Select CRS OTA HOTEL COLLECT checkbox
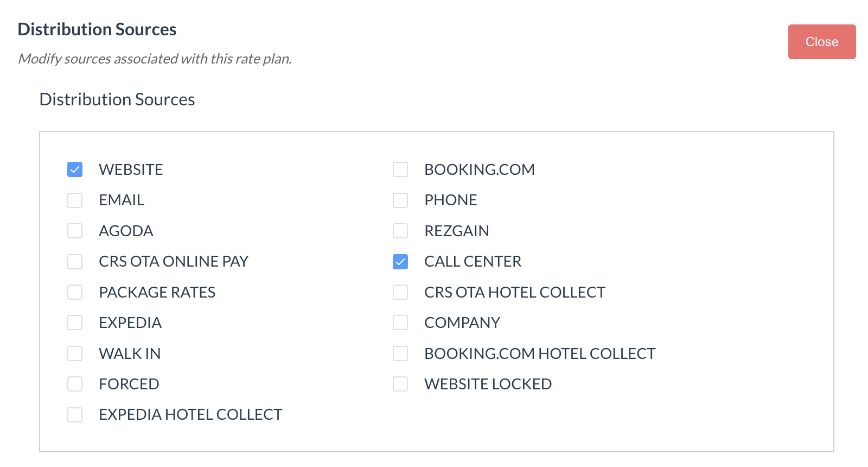868x467 pixels. coord(400,292)
